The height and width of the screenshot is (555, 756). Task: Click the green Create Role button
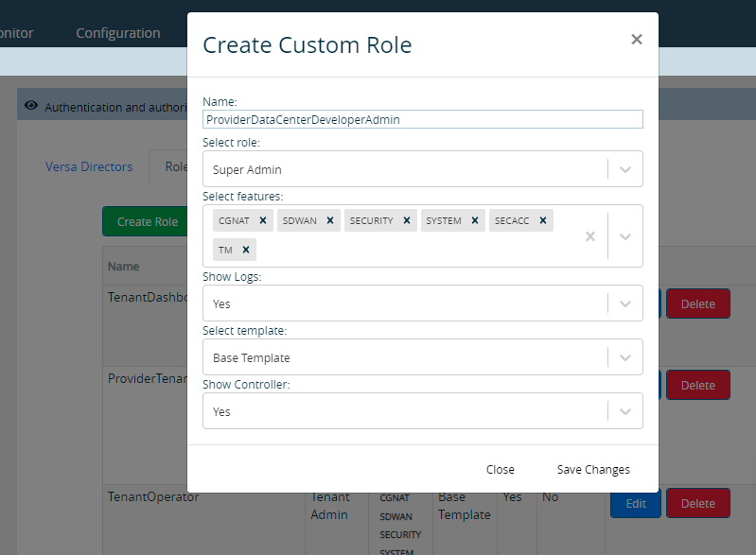(145, 221)
